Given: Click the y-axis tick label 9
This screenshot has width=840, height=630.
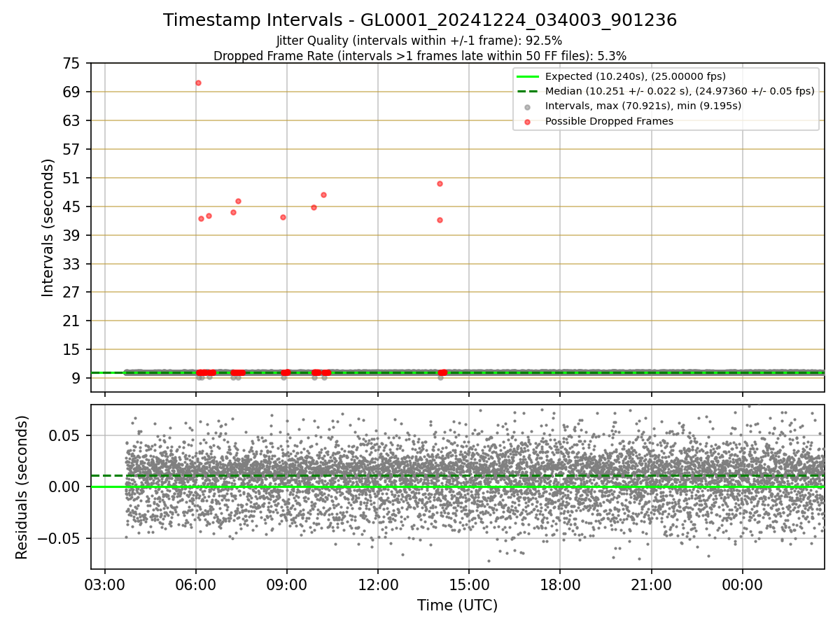Looking at the screenshot, I should click(x=76, y=378).
